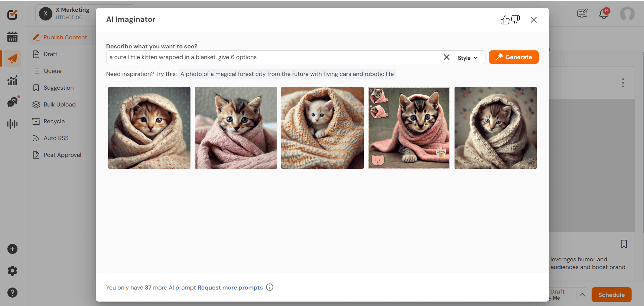Click the thumbs up feedback icon
The width and height of the screenshot is (644, 306).
tap(505, 20)
